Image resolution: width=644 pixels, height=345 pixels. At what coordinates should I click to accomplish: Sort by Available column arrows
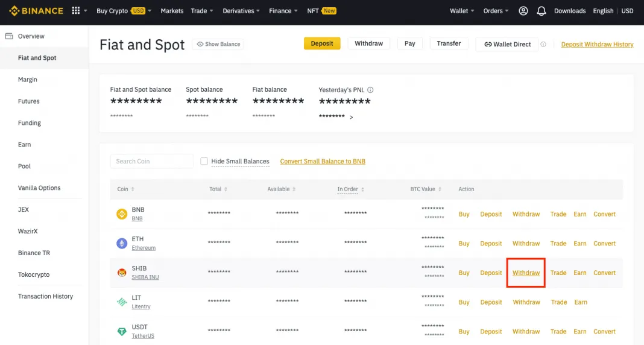[294, 189]
